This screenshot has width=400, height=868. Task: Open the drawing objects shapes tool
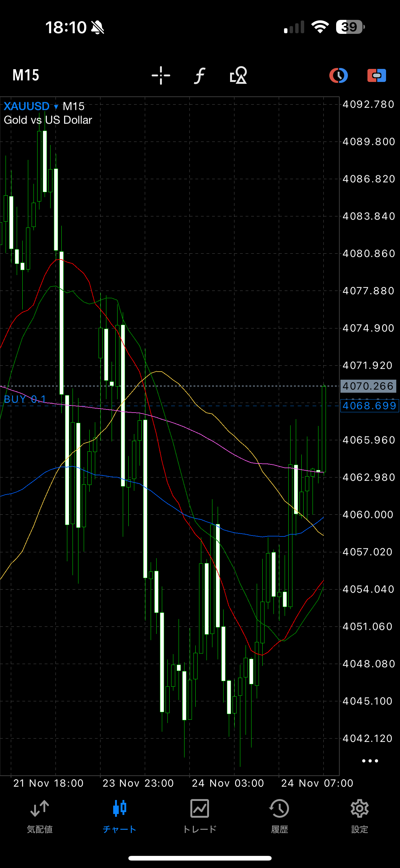238,75
